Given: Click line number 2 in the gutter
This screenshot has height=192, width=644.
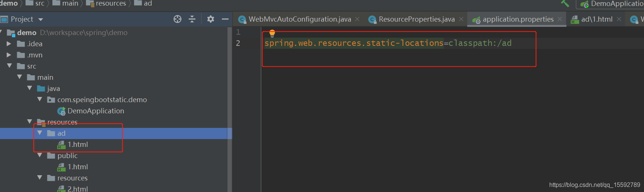Looking at the screenshot, I should click(x=238, y=43).
